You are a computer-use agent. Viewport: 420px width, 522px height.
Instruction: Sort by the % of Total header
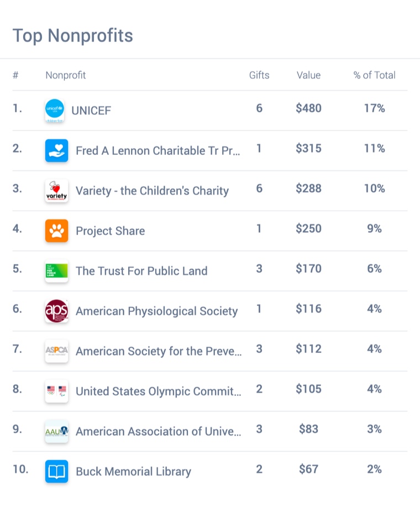coord(374,75)
